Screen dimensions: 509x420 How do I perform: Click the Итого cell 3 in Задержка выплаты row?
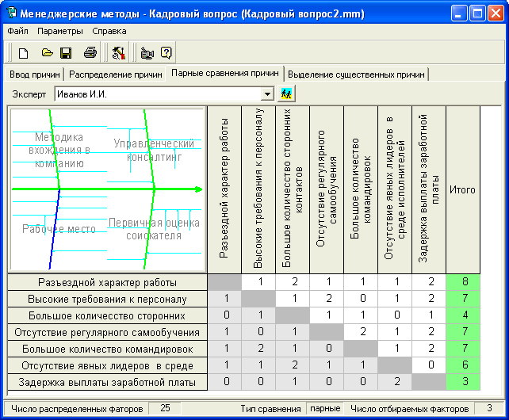click(x=463, y=381)
